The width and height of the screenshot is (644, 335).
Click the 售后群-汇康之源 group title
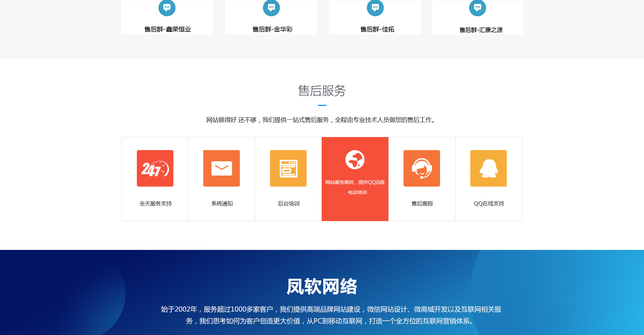click(x=481, y=30)
